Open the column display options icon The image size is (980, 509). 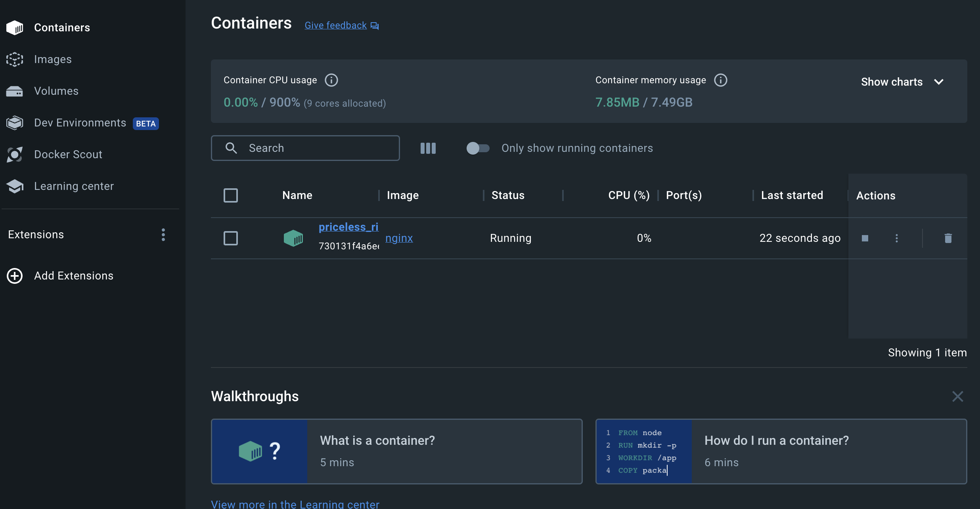(428, 148)
